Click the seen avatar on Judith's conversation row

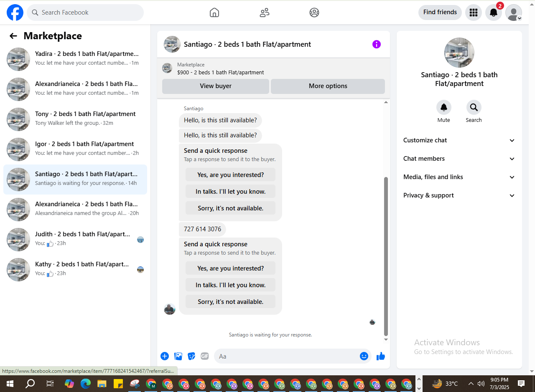pyautogui.click(x=140, y=240)
